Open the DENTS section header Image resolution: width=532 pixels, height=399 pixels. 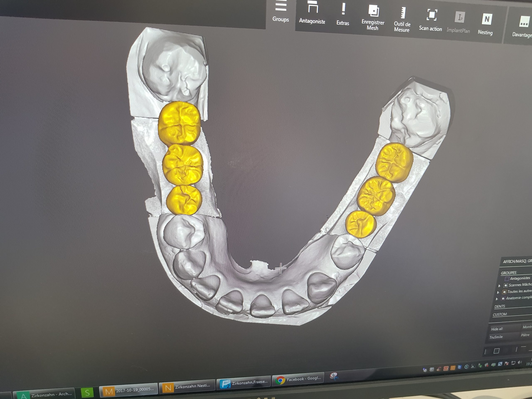[x=500, y=306]
